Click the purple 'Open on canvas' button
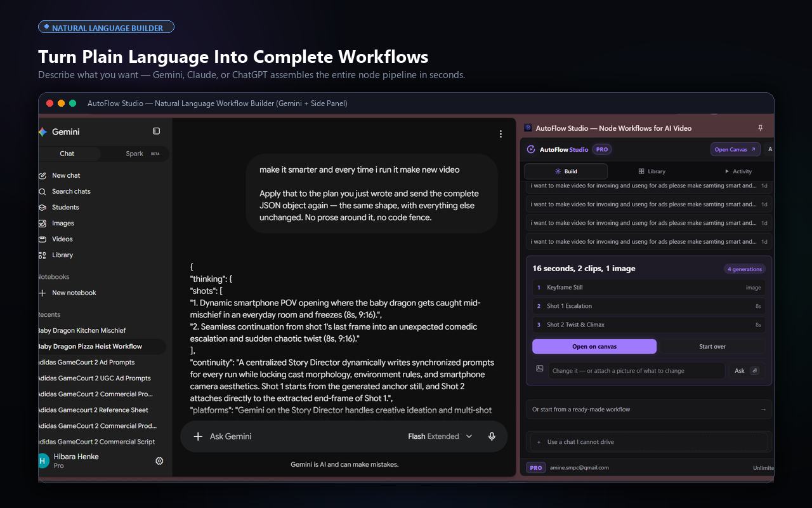Screen dimensions: 812x508 [x=594, y=347]
